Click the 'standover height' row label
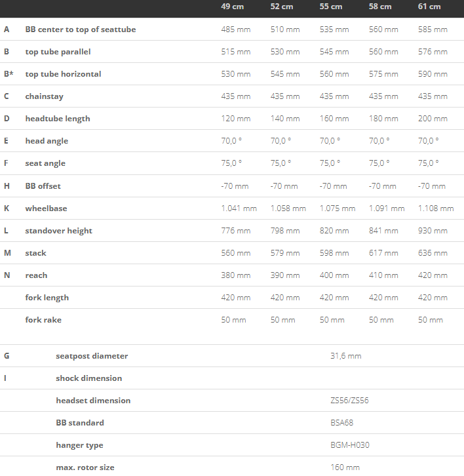 pyautogui.click(x=58, y=231)
